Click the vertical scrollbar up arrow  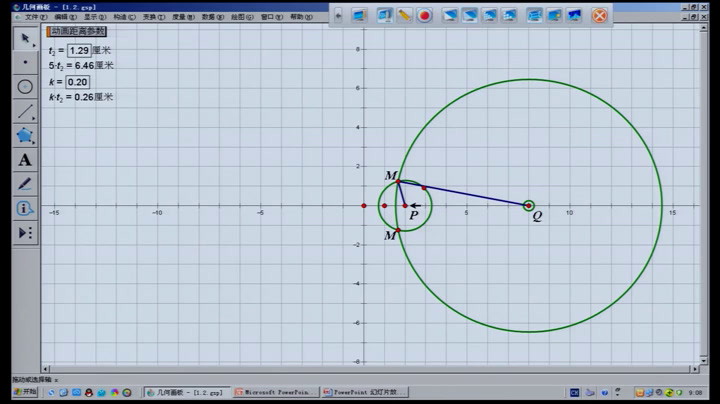(x=703, y=28)
